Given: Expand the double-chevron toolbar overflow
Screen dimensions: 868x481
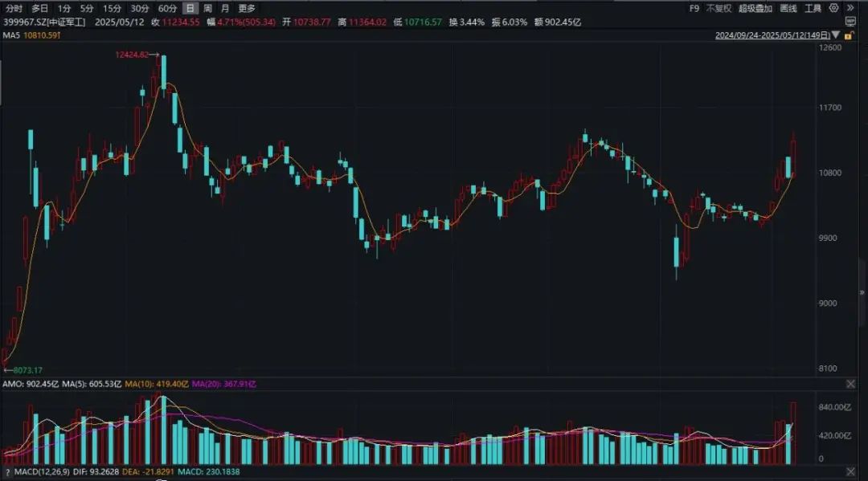Looking at the screenshot, I should 851,8.
